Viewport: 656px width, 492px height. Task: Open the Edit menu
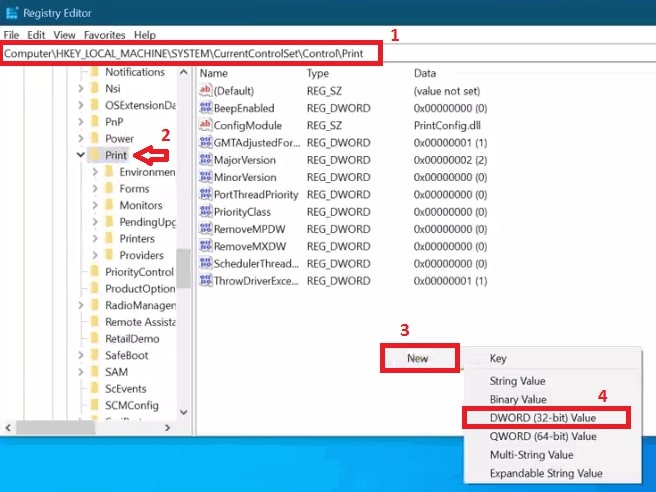36,35
